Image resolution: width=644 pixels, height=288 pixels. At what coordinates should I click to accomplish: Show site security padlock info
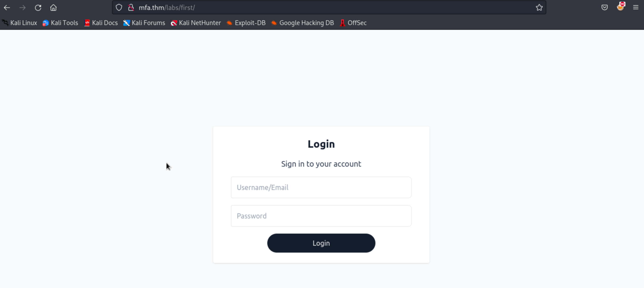131,8
